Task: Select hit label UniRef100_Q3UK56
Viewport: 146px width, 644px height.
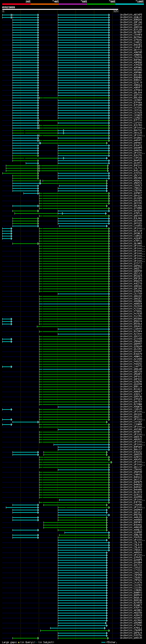Action: [x=131, y=291]
